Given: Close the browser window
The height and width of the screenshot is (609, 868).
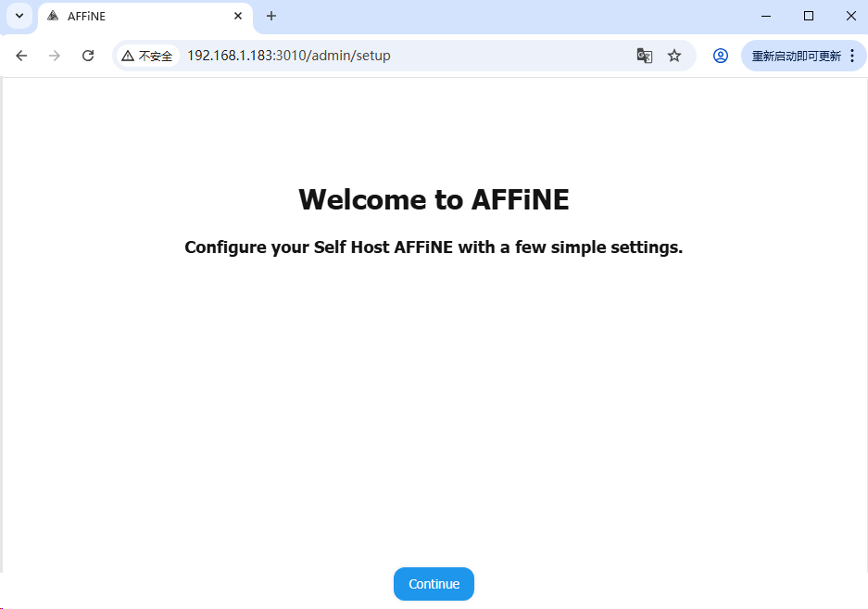Looking at the screenshot, I should pos(851,16).
